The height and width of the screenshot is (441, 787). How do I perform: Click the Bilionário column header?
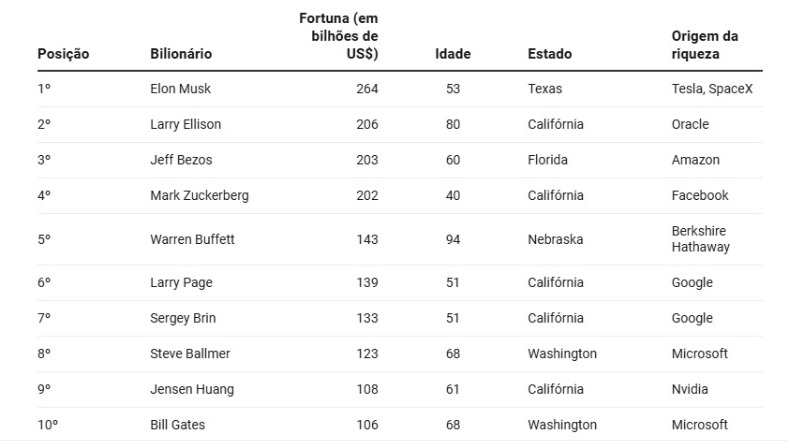pyautogui.click(x=181, y=54)
